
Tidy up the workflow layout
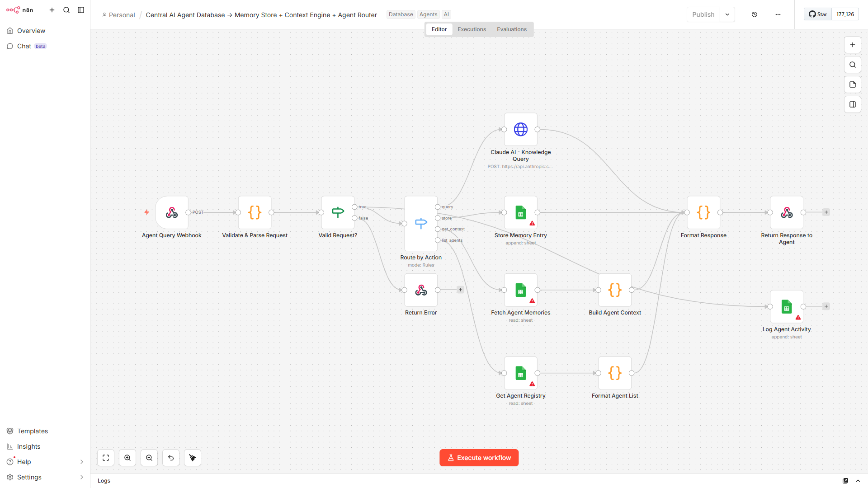point(192,457)
